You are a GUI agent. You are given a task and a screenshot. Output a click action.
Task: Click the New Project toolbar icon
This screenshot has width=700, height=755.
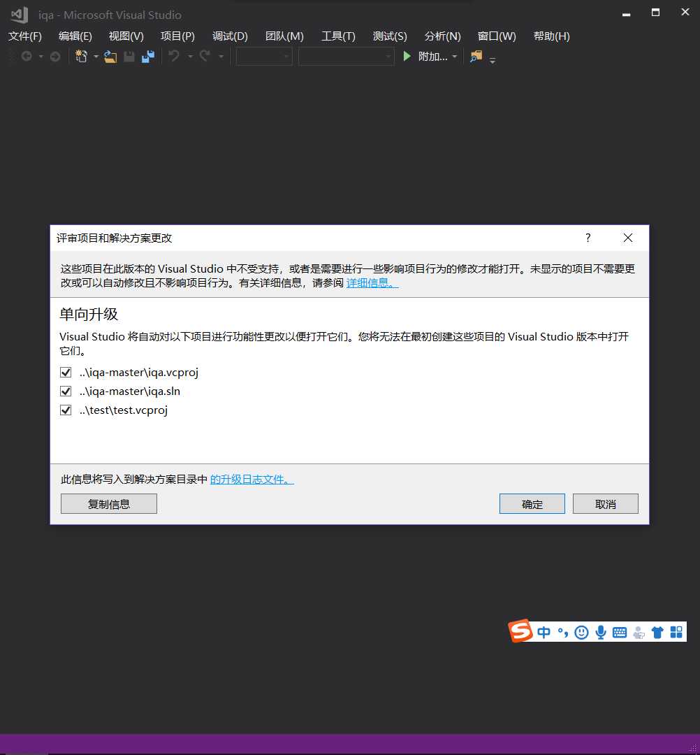[x=81, y=57]
